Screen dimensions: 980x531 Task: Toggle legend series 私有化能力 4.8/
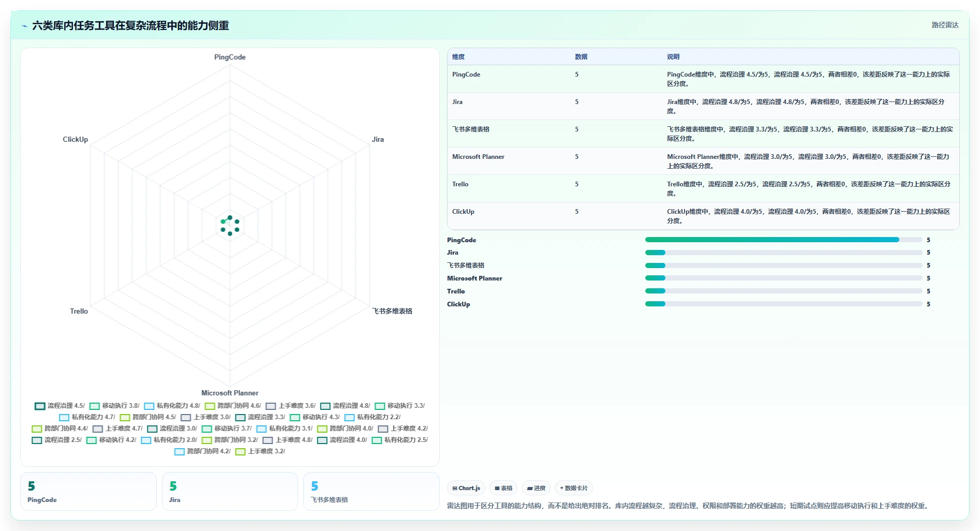pyautogui.click(x=172, y=406)
